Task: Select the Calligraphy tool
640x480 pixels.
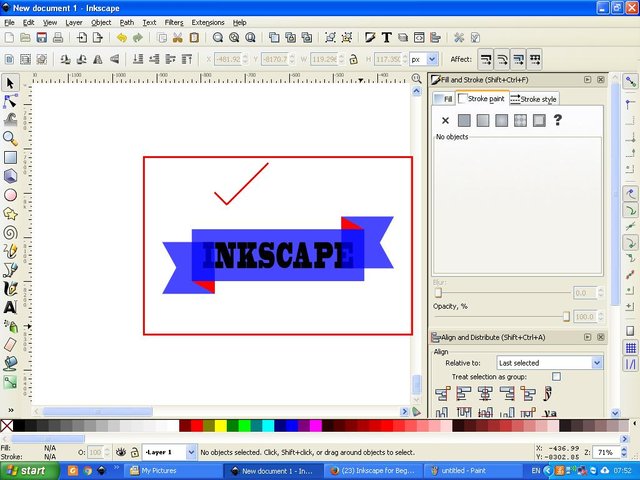Action: (x=10, y=289)
